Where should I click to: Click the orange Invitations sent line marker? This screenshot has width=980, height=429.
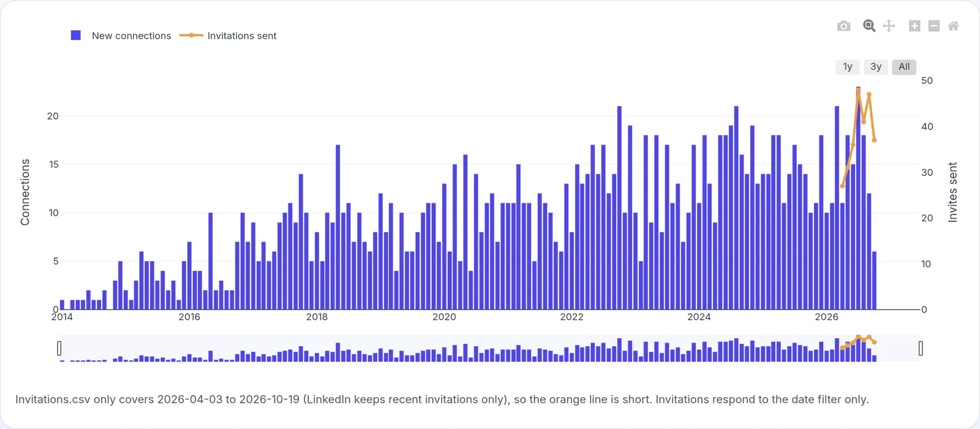pyautogui.click(x=191, y=36)
